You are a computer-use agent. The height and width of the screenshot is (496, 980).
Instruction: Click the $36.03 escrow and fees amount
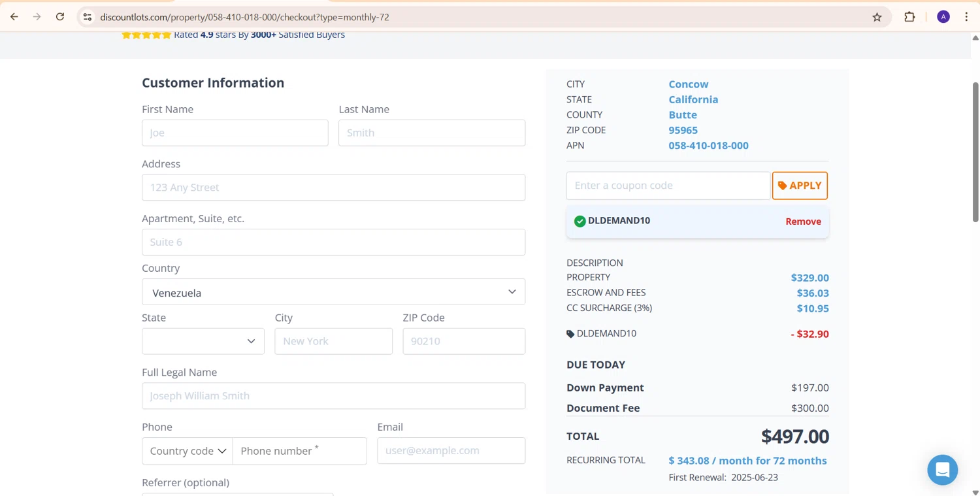(813, 293)
